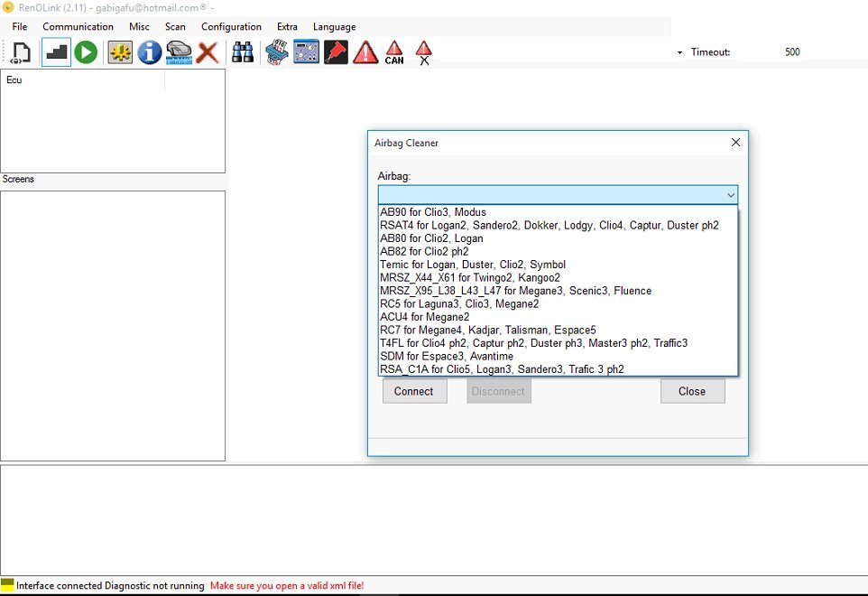Click the blue information icon
Image resolution: width=868 pixels, height=596 pixels.
[x=150, y=52]
